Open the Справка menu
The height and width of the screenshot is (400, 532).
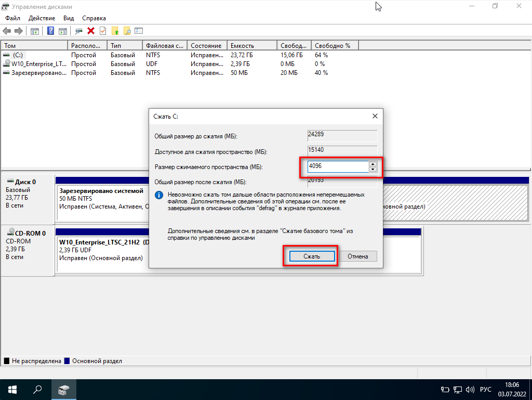[x=94, y=18]
